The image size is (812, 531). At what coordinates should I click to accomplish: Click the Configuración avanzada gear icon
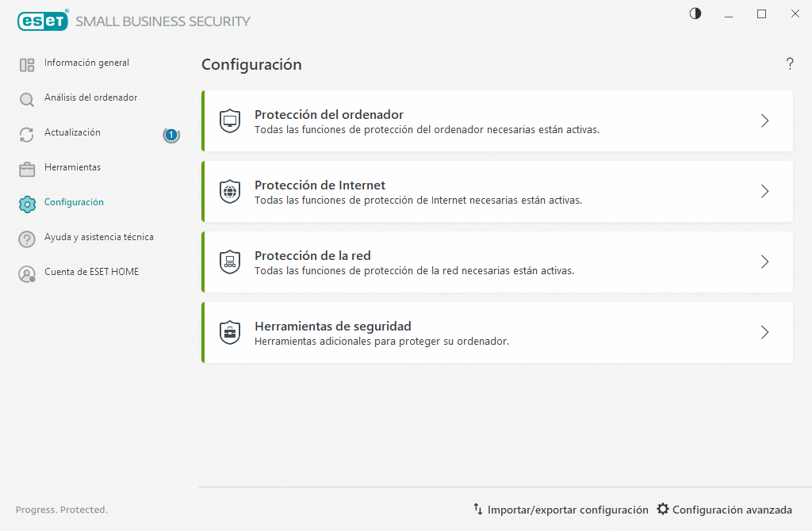tap(663, 510)
